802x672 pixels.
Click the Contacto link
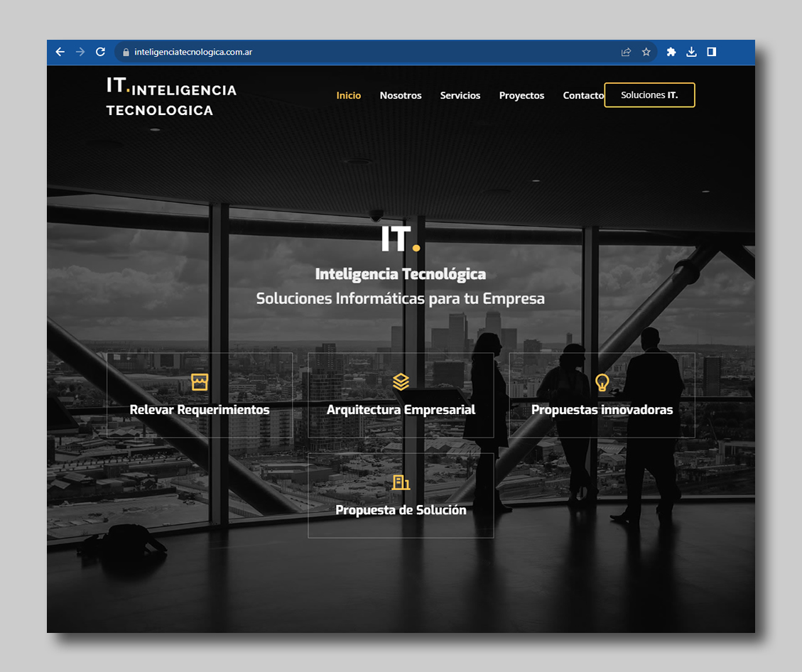[582, 95]
